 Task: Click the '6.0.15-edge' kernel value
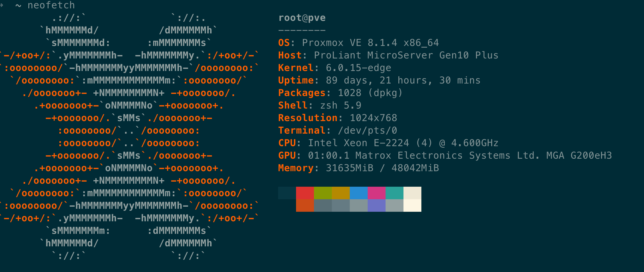[x=358, y=68]
